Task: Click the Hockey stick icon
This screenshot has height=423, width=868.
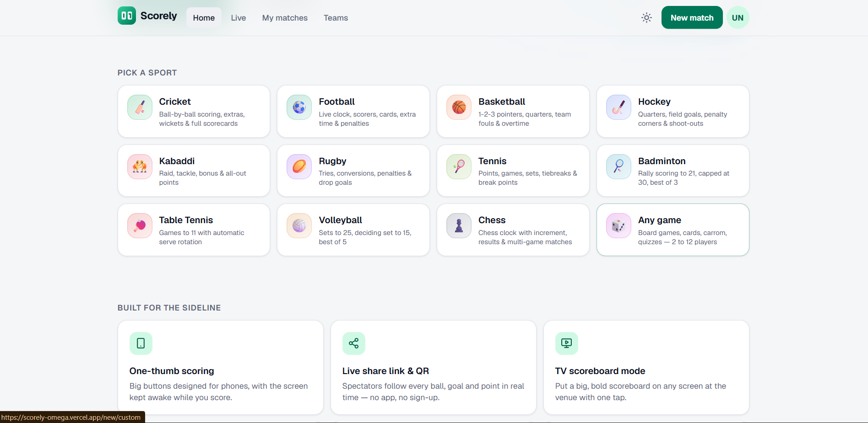Action: pos(618,107)
